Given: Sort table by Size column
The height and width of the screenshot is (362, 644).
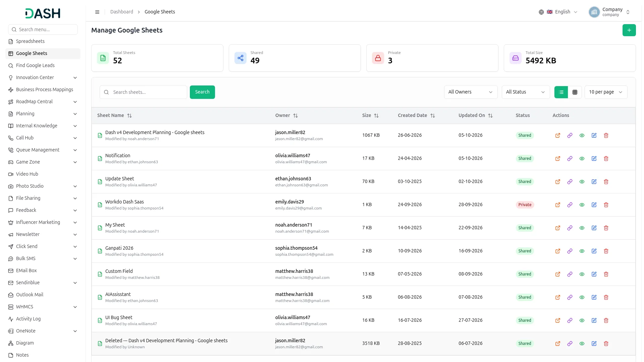Looking at the screenshot, I should [x=376, y=116].
